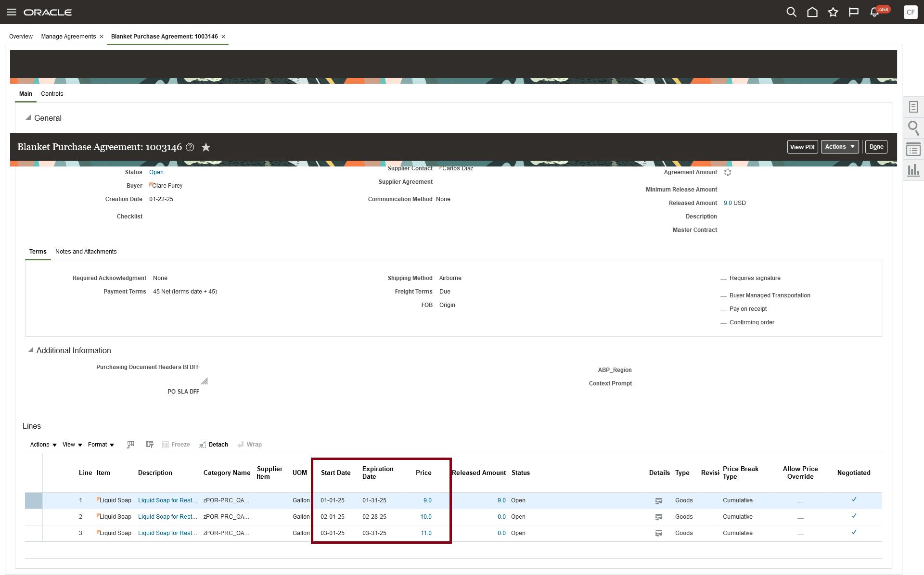
Task: Open the navigator hamburger menu
Action: tap(12, 12)
